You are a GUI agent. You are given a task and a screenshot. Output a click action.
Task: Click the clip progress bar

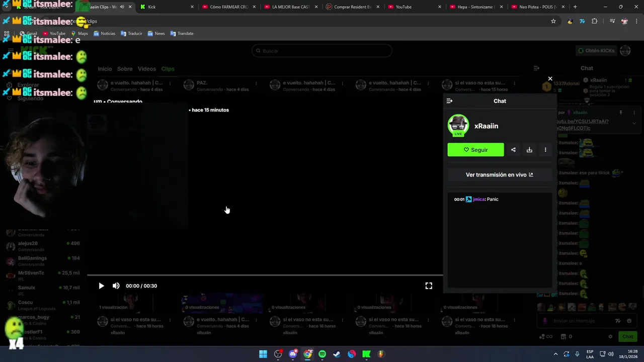tap(265, 275)
